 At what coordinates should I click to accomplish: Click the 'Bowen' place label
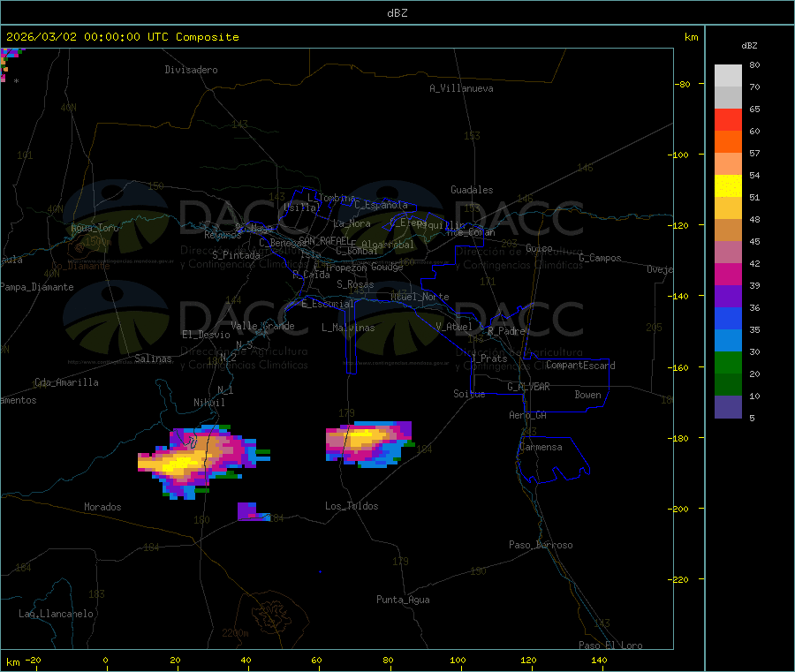click(x=588, y=395)
